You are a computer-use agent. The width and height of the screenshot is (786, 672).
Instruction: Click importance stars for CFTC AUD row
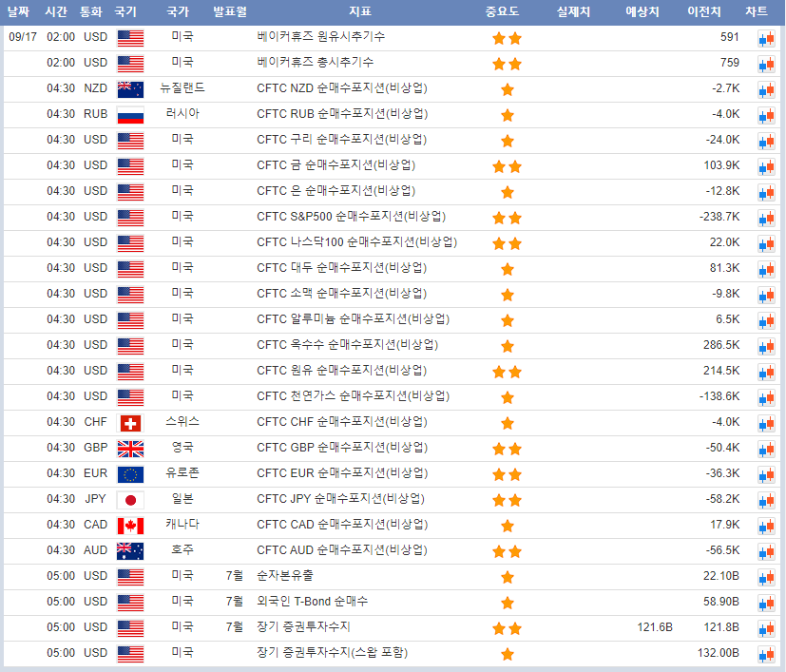pos(507,552)
